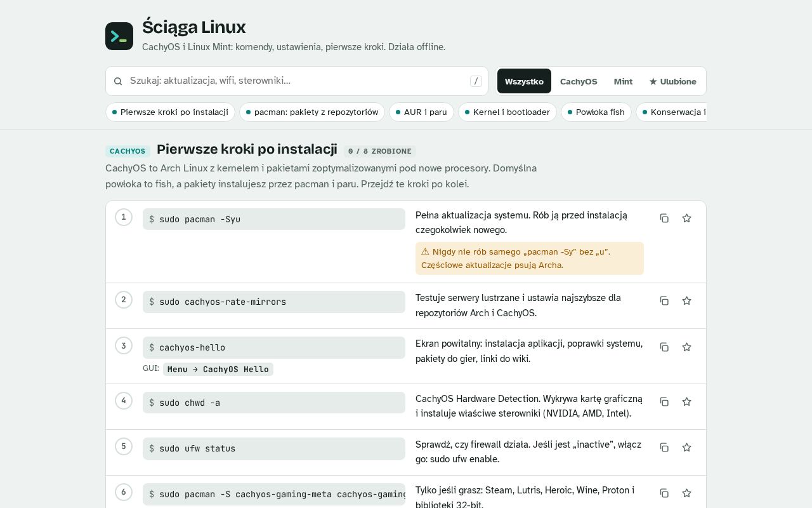Toggle step 3 done circle
Screen dimensions: 812x508
pos(124,346)
